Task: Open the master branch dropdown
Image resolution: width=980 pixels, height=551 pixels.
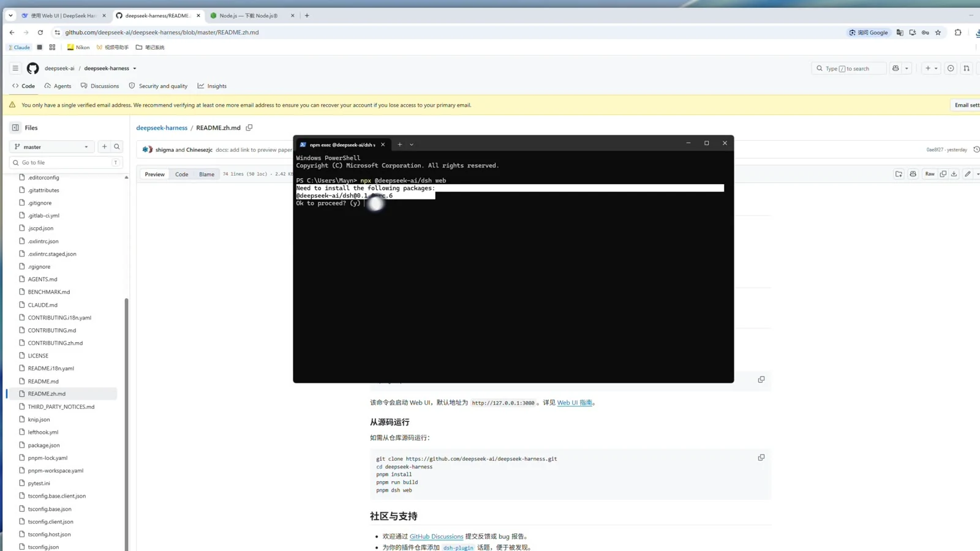Action: [x=51, y=147]
